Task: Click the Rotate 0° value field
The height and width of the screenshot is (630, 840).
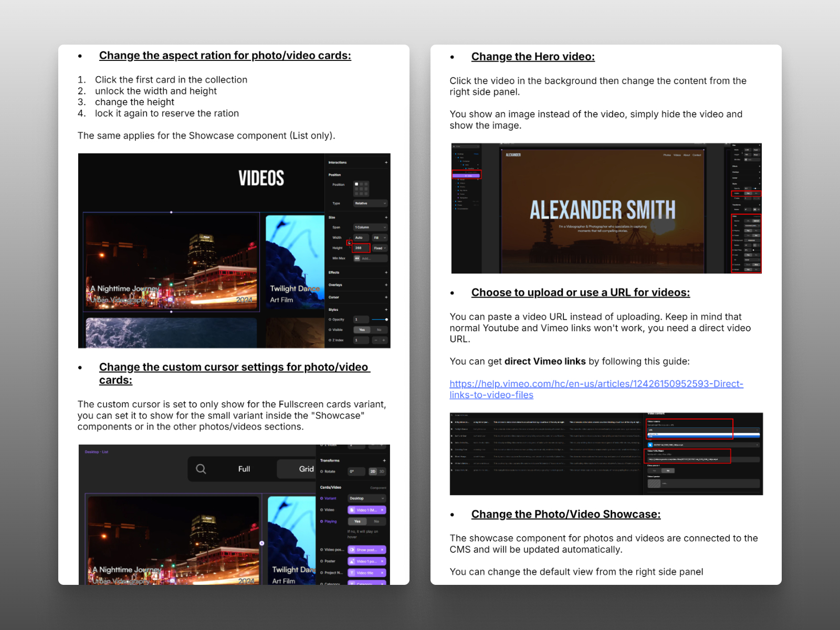Action: pyautogui.click(x=357, y=471)
